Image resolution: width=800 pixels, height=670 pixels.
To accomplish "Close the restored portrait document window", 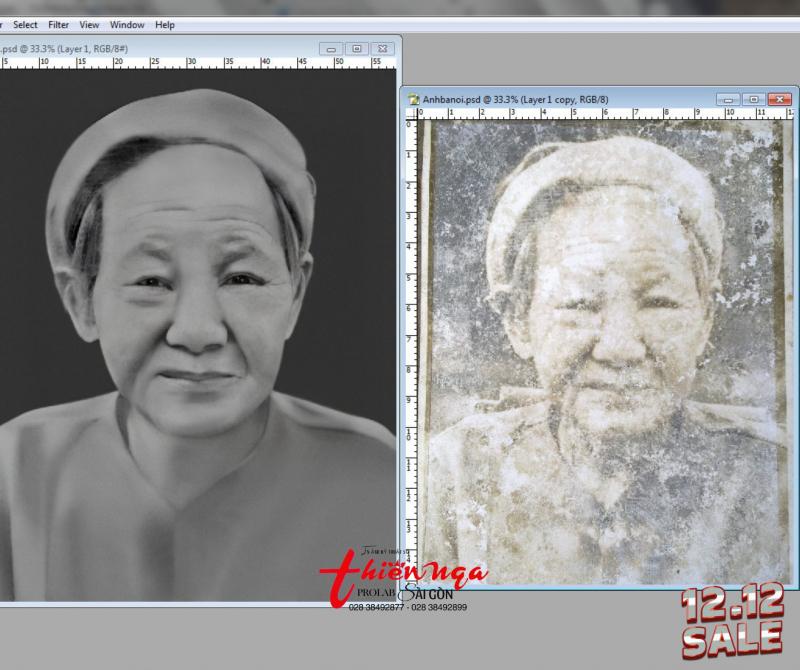I will pyautogui.click(x=382, y=48).
